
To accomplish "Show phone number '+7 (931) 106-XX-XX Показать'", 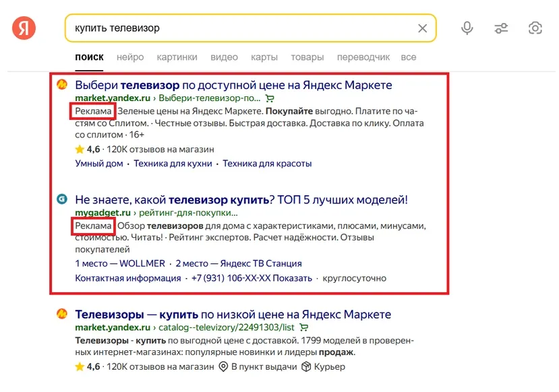I will pos(252,278).
